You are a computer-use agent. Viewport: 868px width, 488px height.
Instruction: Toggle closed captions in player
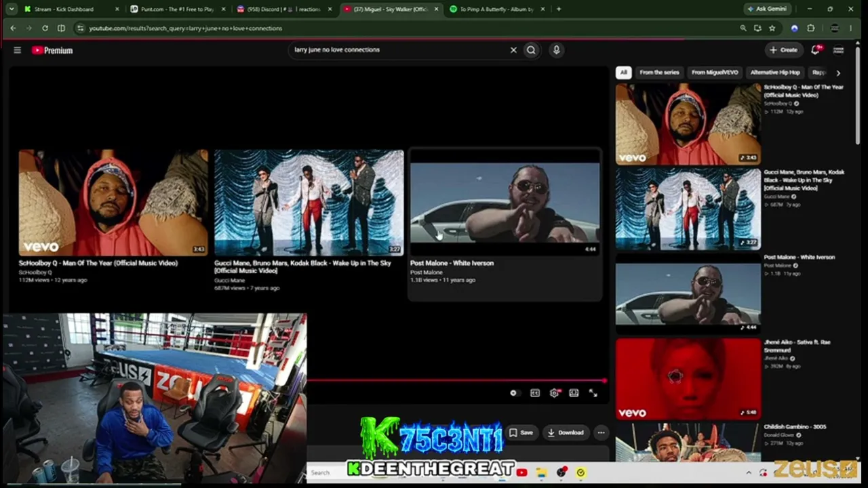tap(535, 393)
